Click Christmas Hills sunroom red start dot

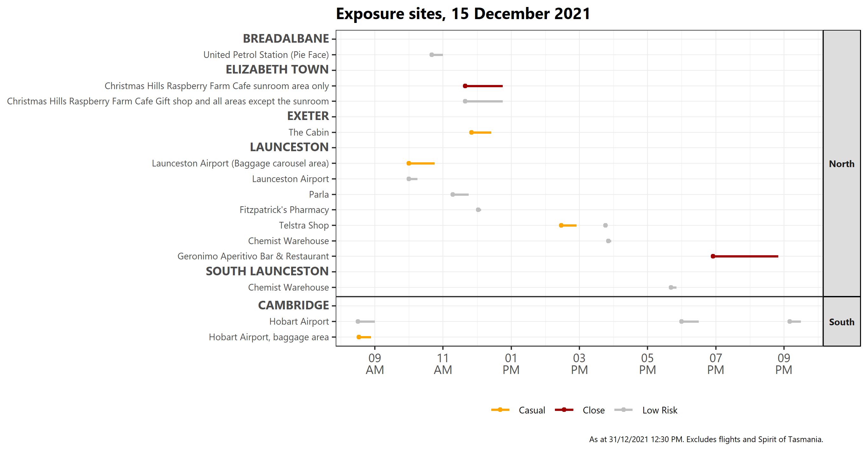point(465,86)
